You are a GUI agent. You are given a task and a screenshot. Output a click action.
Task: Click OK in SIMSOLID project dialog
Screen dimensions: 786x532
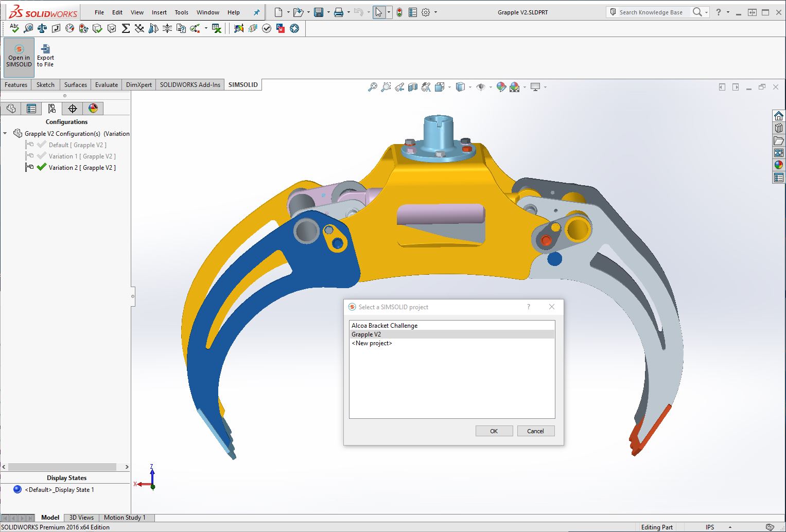pos(494,431)
